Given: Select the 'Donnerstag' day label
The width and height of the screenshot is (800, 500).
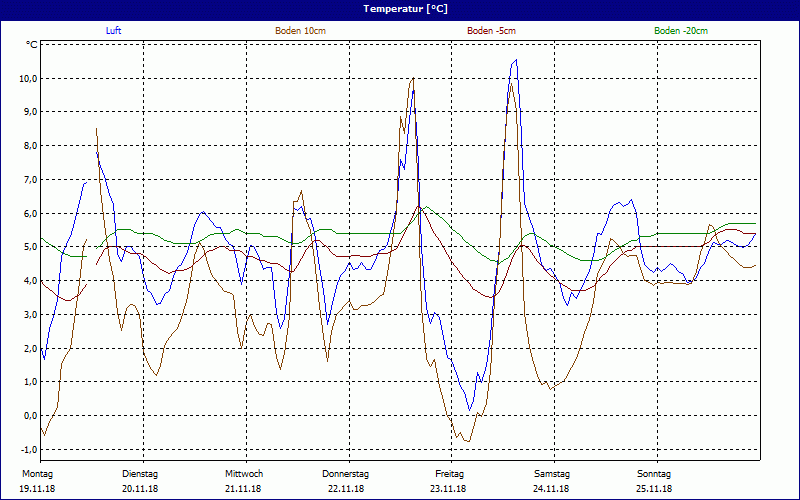Looking at the screenshot, I should coord(346,473).
